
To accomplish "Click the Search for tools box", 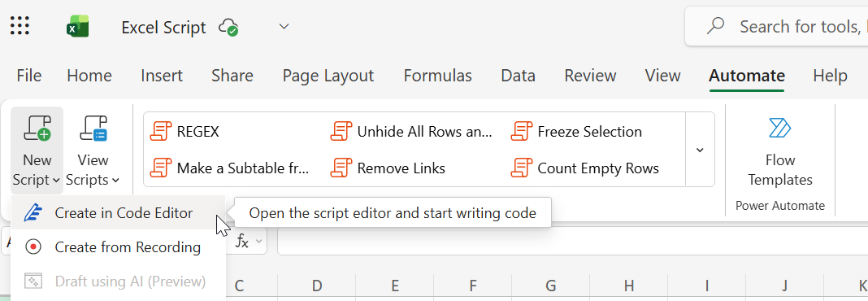I will coord(777,26).
